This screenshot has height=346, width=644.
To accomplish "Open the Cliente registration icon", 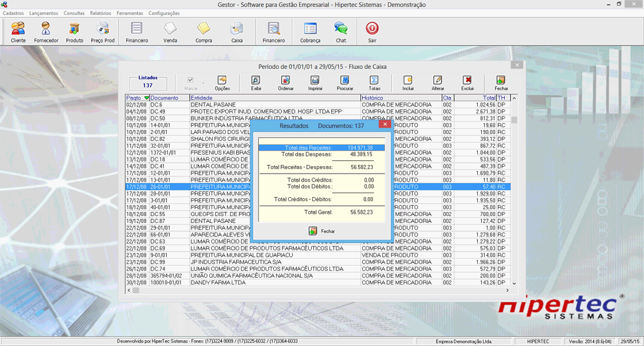I will [18, 32].
